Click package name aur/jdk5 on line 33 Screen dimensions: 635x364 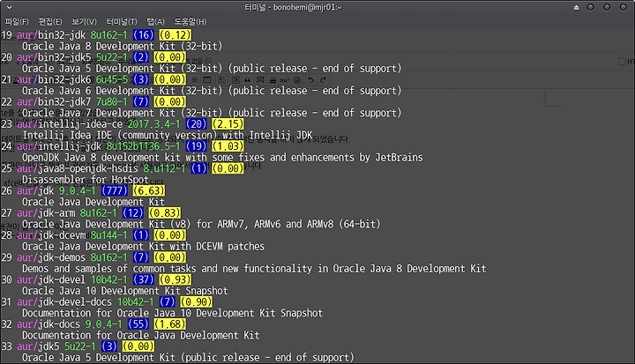[x=38, y=347]
